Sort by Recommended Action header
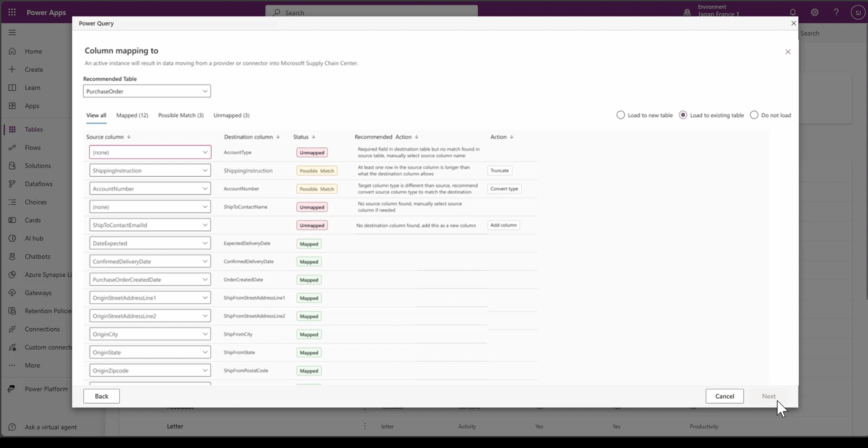Image resolution: width=868 pixels, height=448 pixels. (386, 137)
